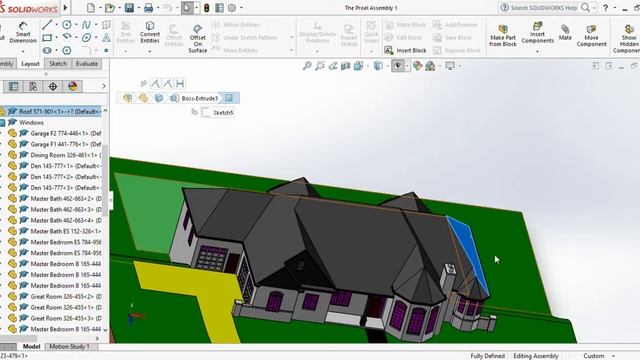Click the Insert Block button
This screenshot has width=640, height=360.
click(x=405, y=50)
